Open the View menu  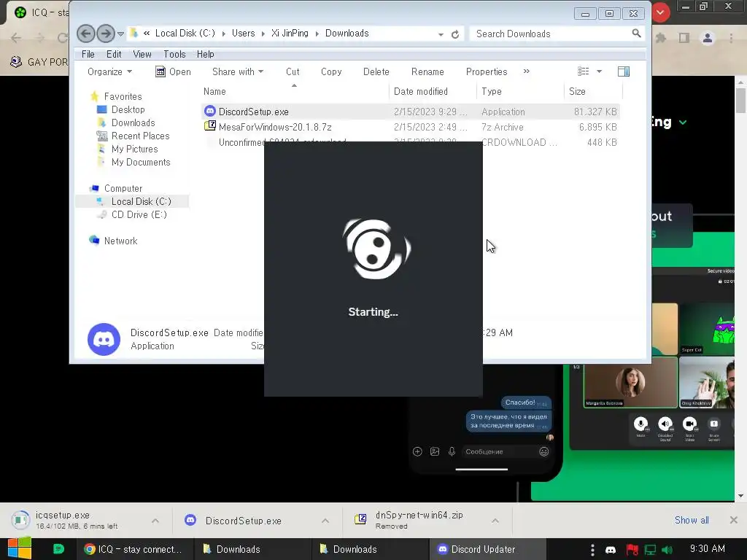tap(142, 54)
